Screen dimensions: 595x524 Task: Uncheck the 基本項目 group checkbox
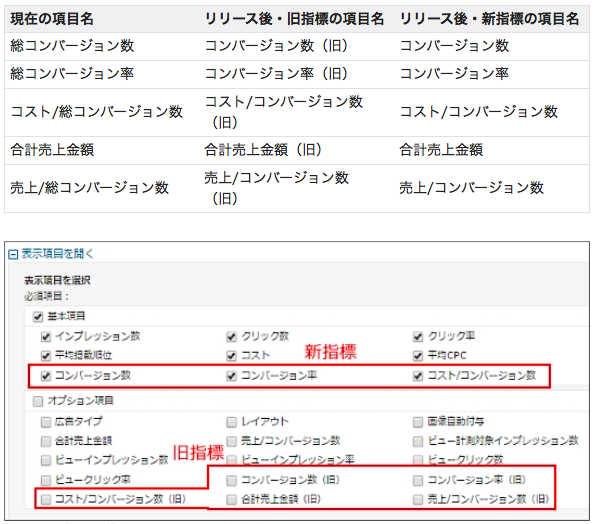38,317
